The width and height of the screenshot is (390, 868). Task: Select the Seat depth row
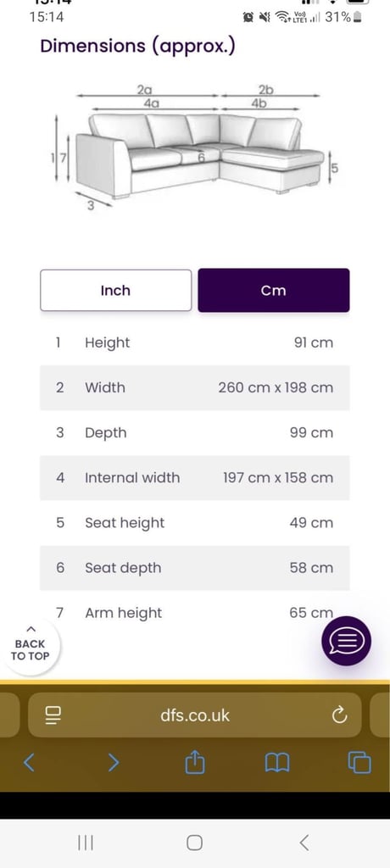[x=195, y=568]
